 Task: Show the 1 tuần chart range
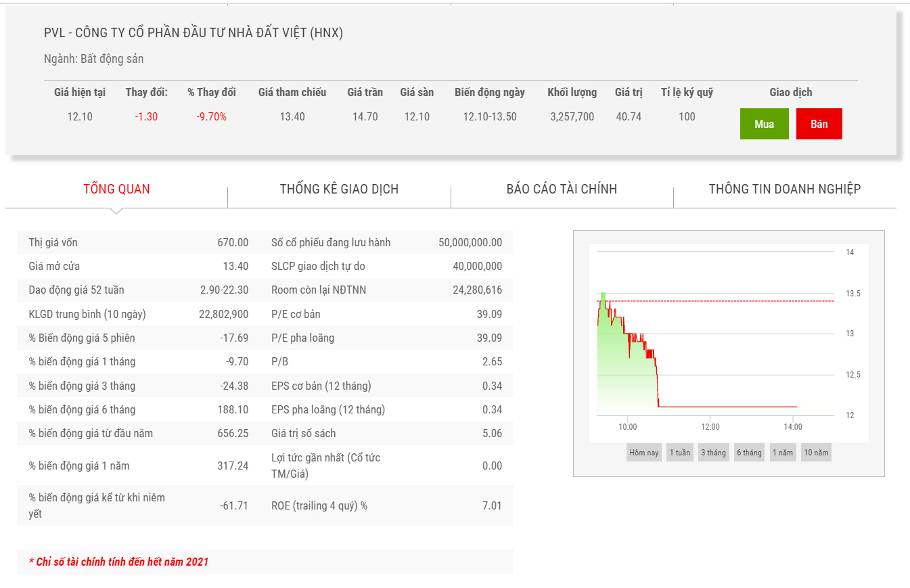click(x=680, y=453)
